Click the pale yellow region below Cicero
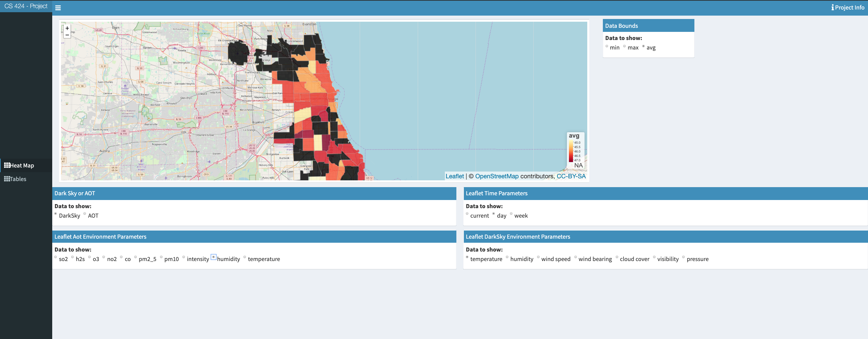868x339 pixels. (302, 115)
